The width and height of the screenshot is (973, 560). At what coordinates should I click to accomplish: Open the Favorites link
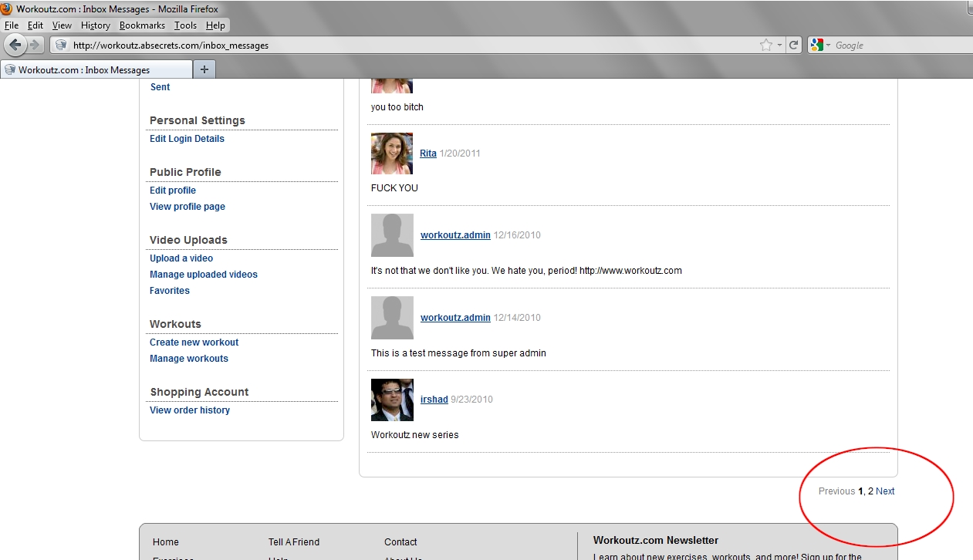click(x=170, y=291)
